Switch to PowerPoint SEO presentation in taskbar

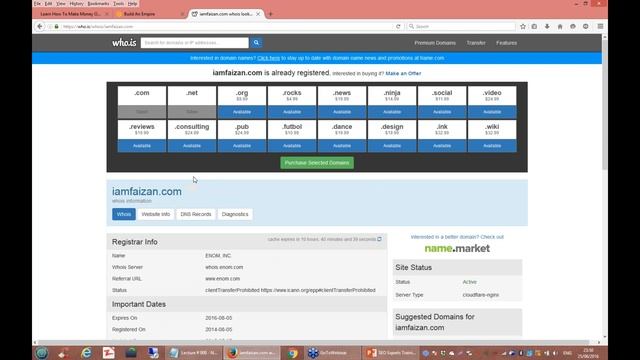[x=390, y=353]
